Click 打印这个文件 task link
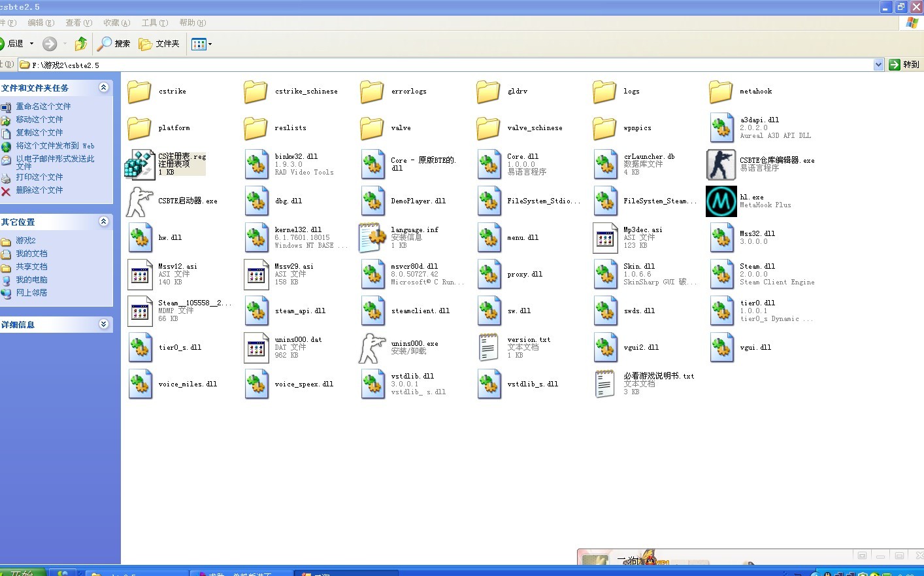The width and height of the screenshot is (924, 576). 40,177
